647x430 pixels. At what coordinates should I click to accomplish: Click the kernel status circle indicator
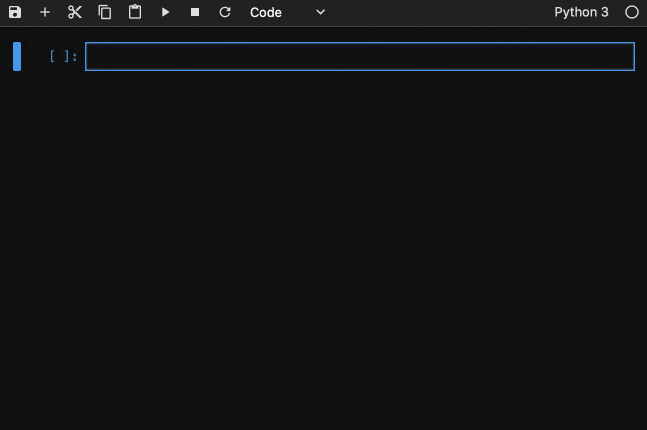pyautogui.click(x=631, y=12)
